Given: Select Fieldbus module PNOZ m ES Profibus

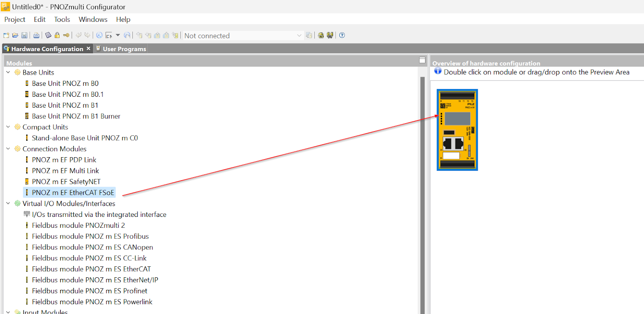Looking at the screenshot, I should [x=90, y=236].
